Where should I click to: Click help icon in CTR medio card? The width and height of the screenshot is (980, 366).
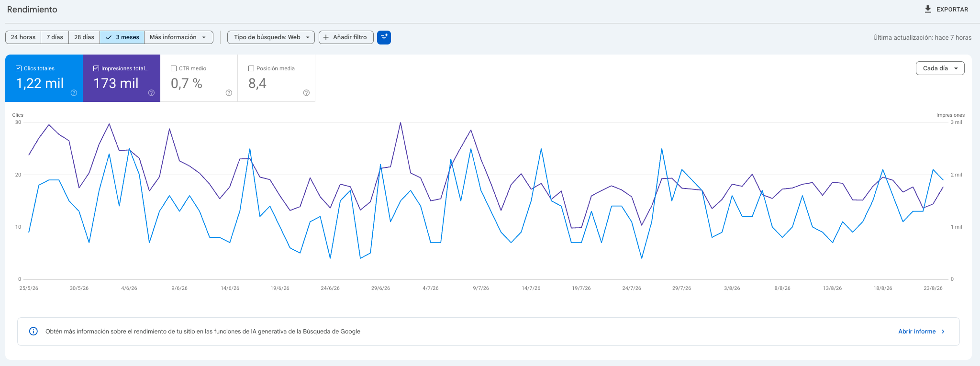click(229, 93)
